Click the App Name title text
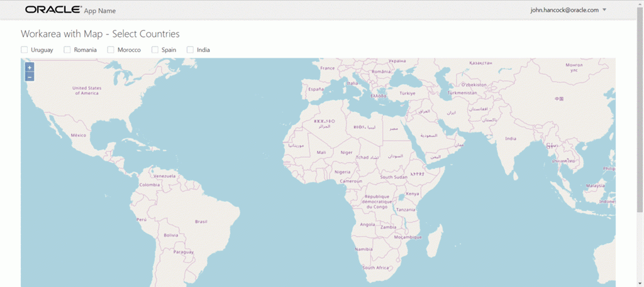This screenshot has width=644, height=287. point(100,11)
